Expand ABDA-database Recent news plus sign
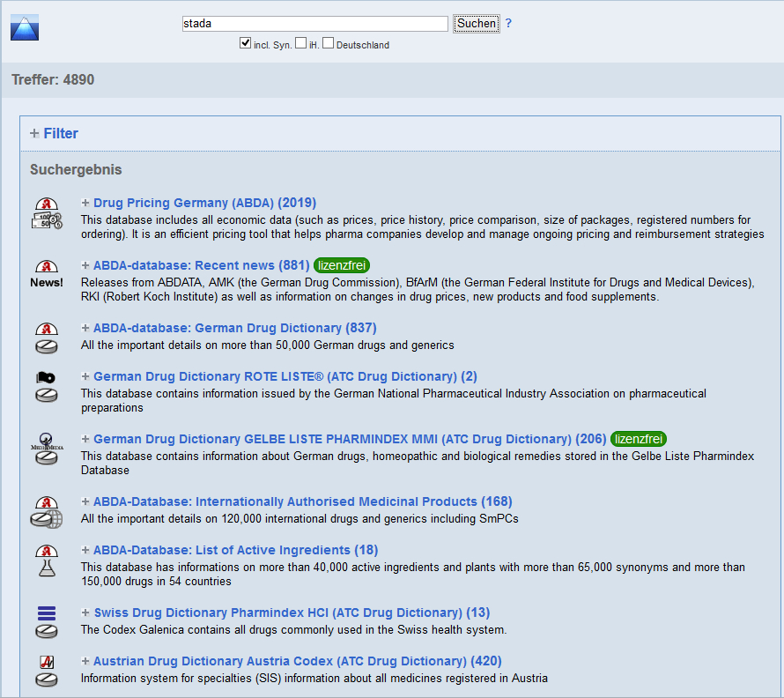The image size is (784, 698). pos(85,265)
